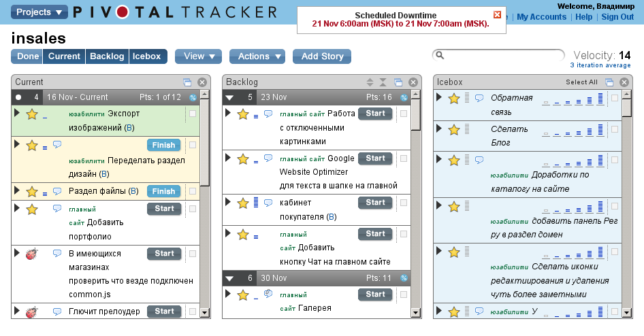This screenshot has height=336, width=644.
Task: Click the white circle icon in the 16 Nov iteration header
Action: tap(18, 97)
